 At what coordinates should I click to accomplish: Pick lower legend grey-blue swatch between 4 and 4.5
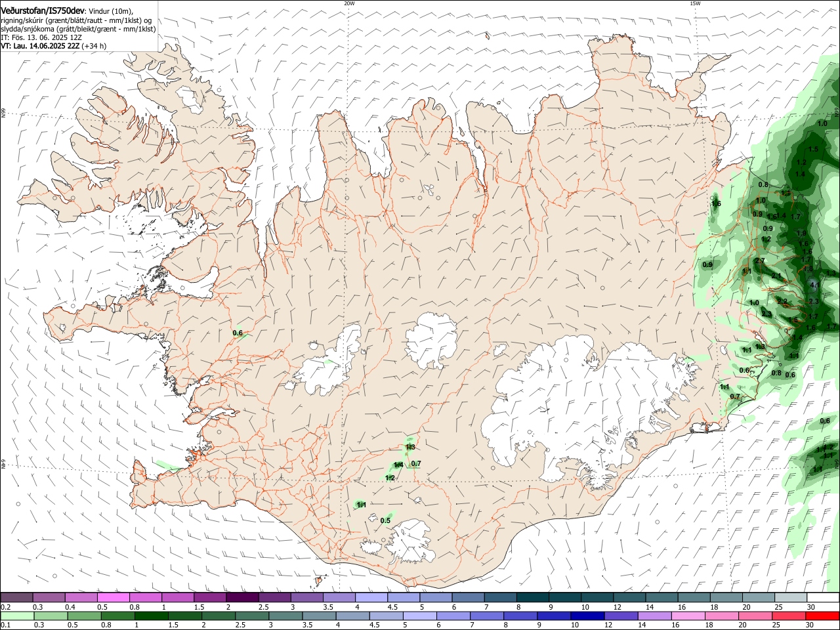coord(352,616)
